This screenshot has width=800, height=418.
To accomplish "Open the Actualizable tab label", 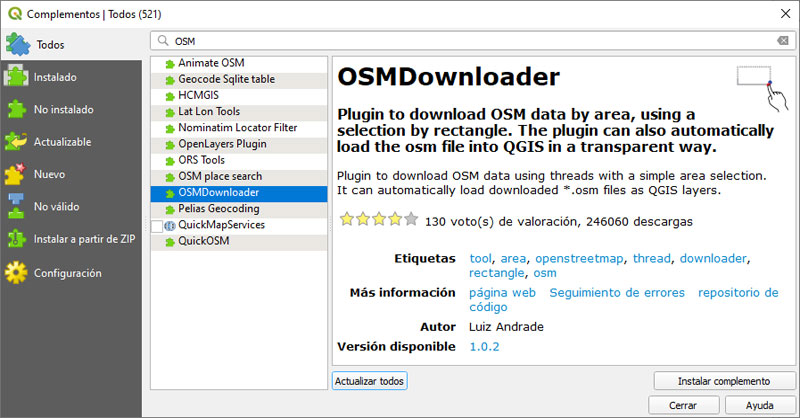I will coord(62,142).
